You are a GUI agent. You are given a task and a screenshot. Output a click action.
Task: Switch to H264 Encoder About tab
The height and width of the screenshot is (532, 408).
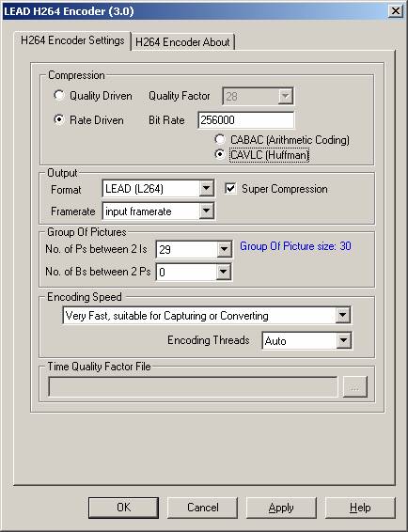click(182, 42)
